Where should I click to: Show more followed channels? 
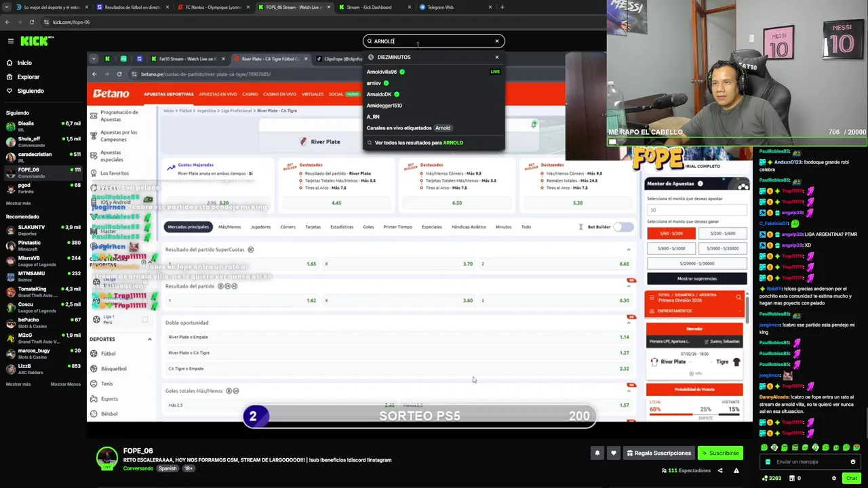[18, 203]
